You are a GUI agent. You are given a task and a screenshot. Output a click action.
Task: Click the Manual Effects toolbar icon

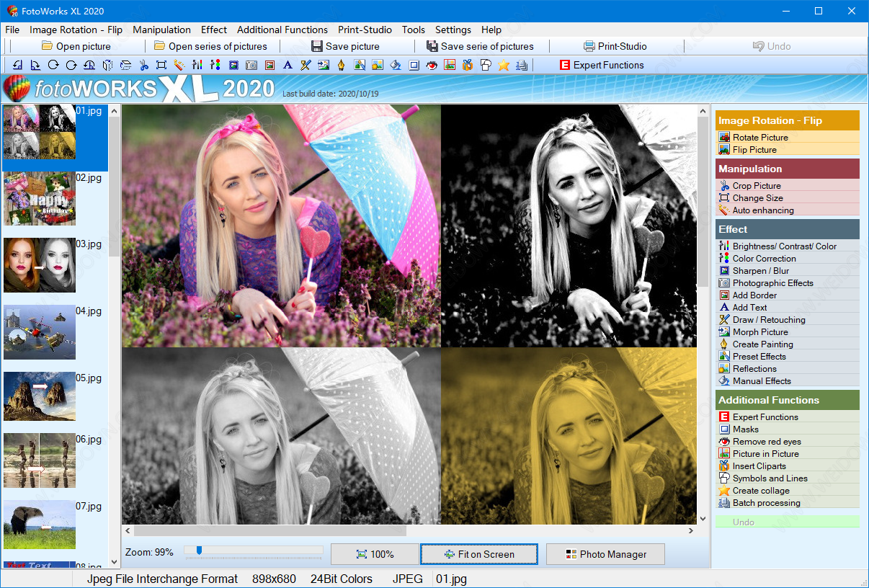(395, 65)
